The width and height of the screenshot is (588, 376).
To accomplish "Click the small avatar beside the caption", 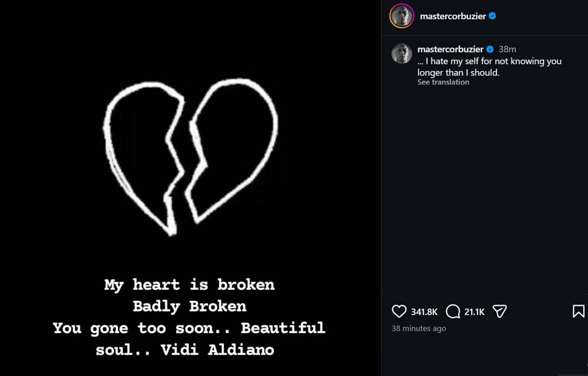I will click(402, 53).
